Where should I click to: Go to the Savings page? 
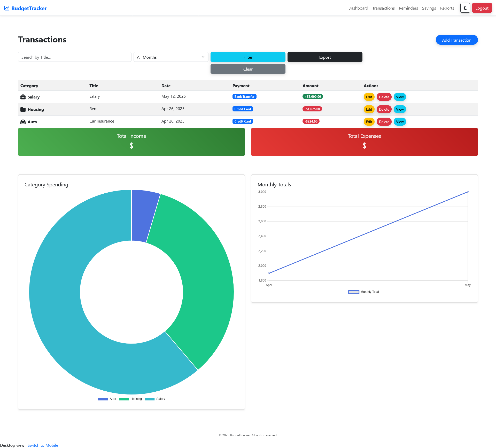(429, 8)
